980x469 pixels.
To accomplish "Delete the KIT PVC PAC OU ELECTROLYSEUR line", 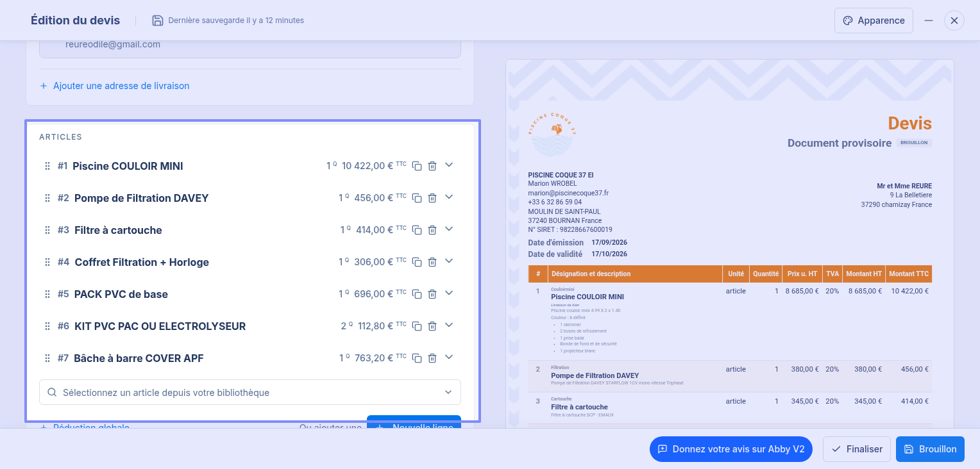I will pyautogui.click(x=432, y=326).
